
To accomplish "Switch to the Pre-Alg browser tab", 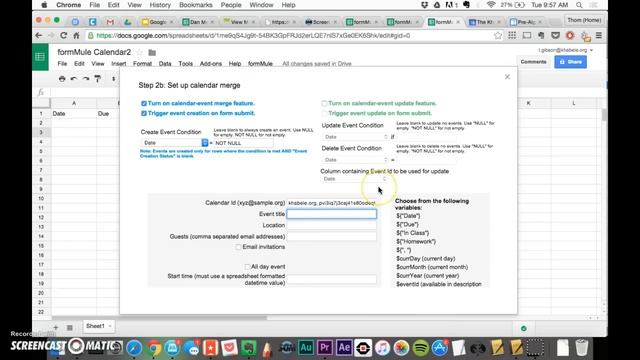I will [x=526, y=22].
